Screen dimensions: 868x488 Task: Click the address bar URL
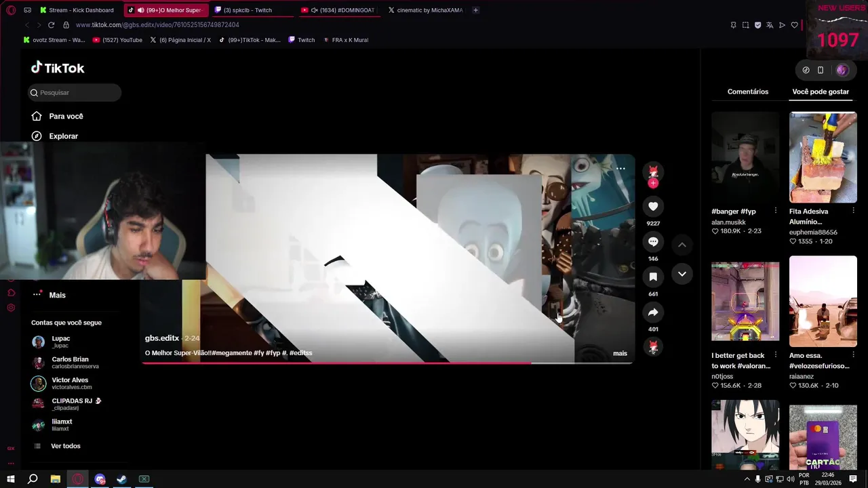coord(157,25)
